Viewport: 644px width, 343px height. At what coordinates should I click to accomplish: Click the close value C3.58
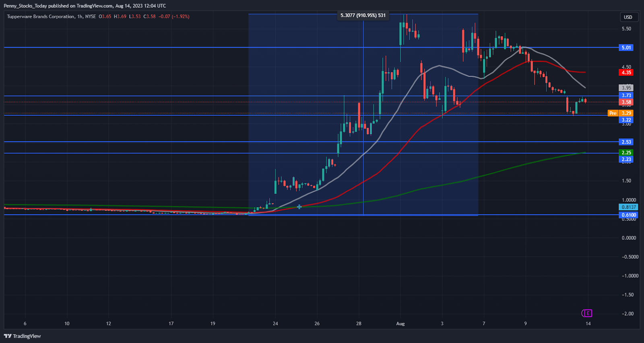point(149,17)
